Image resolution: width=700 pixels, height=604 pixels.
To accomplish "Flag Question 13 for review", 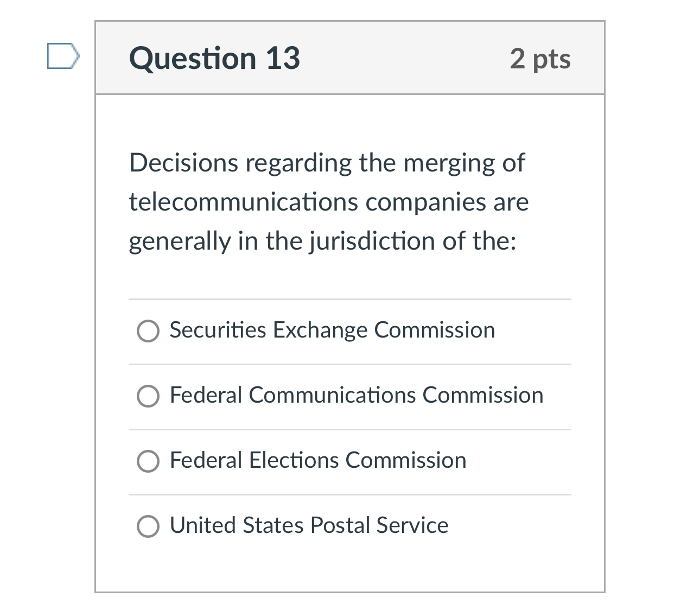I will coord(62,56).
